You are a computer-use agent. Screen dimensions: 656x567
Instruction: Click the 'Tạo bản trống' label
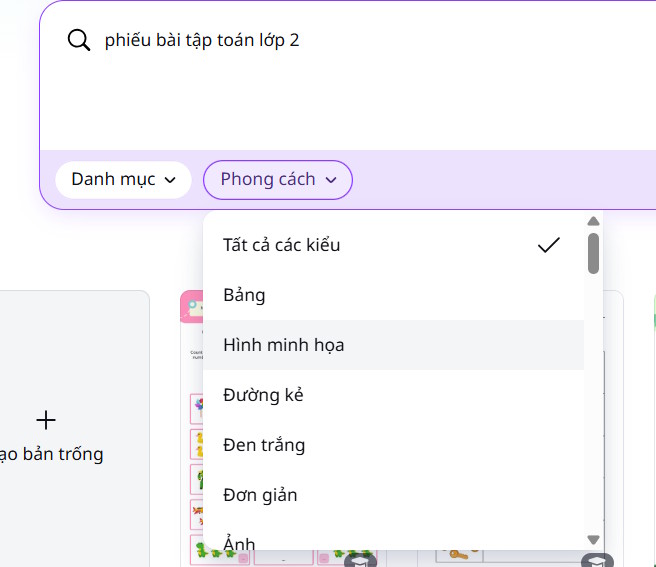(51, 454)
